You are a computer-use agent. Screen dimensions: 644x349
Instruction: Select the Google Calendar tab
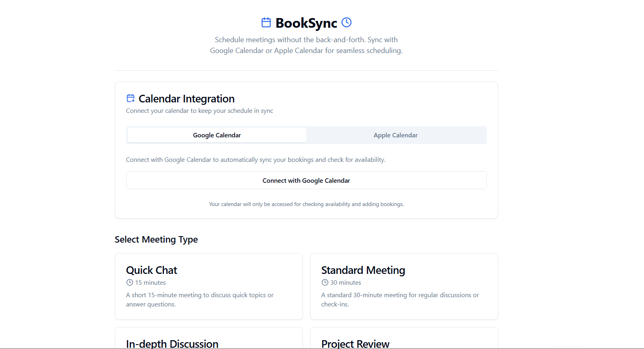[x=217, y=135]
